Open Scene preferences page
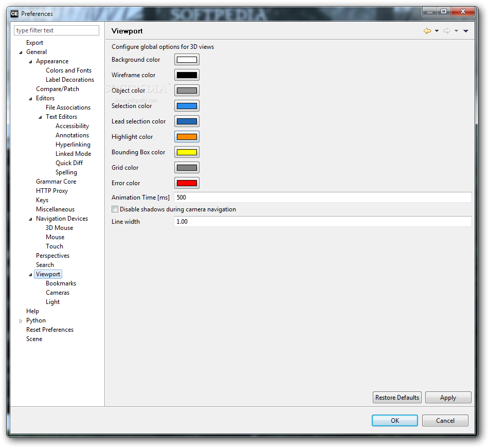Viewport: 489px width, 448px height. coord(34,339)
